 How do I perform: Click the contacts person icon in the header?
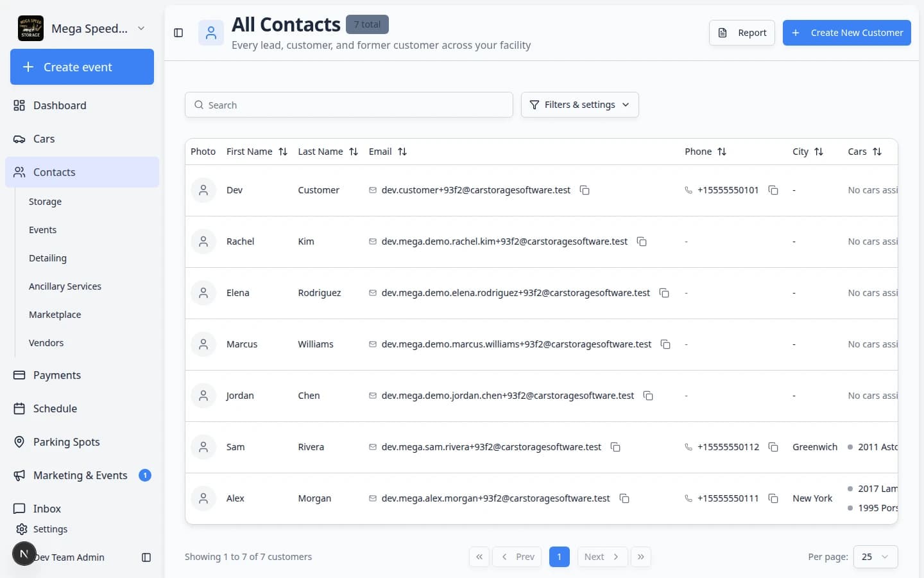coord(211,33)
